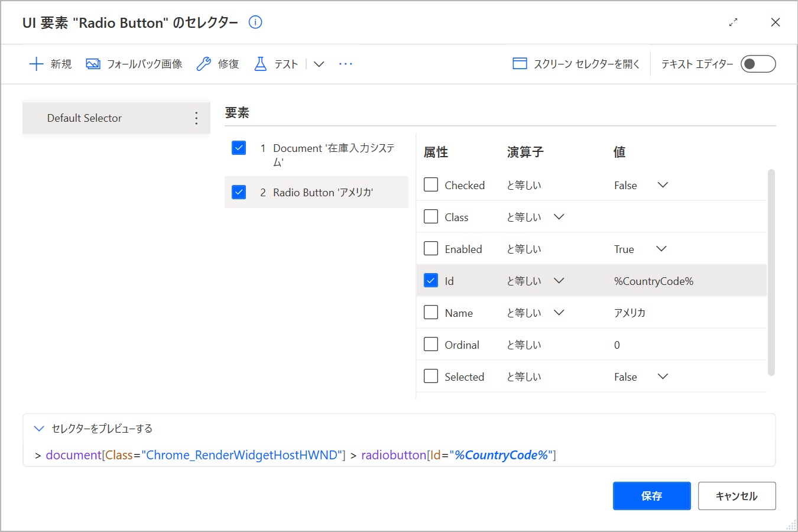Click the Name value アメリカ
Image resolution: width=798 pixels, height=532 pixels.
(630, 313)
